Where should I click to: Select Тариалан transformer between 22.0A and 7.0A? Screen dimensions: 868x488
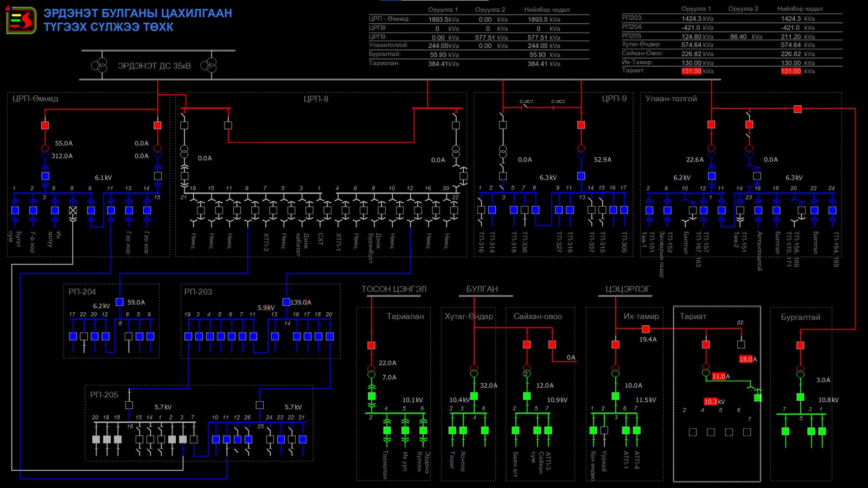372,371
